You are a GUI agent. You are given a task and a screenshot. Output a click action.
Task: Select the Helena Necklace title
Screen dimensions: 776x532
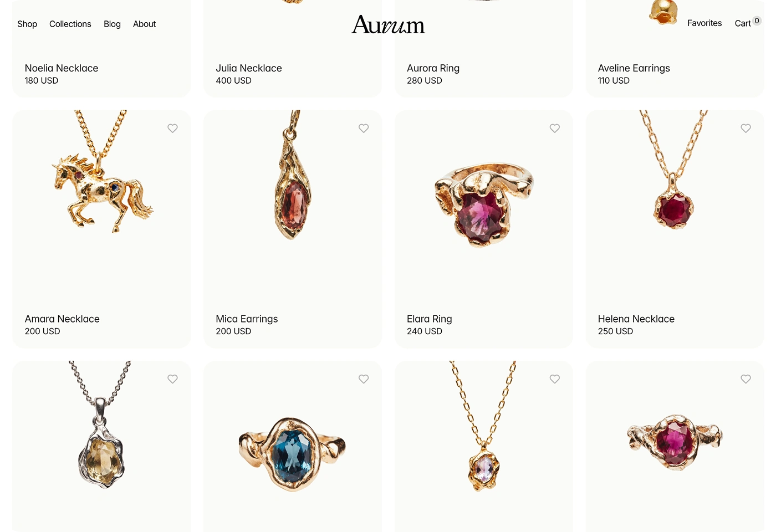pyautogui.click(x=636, y=319)
